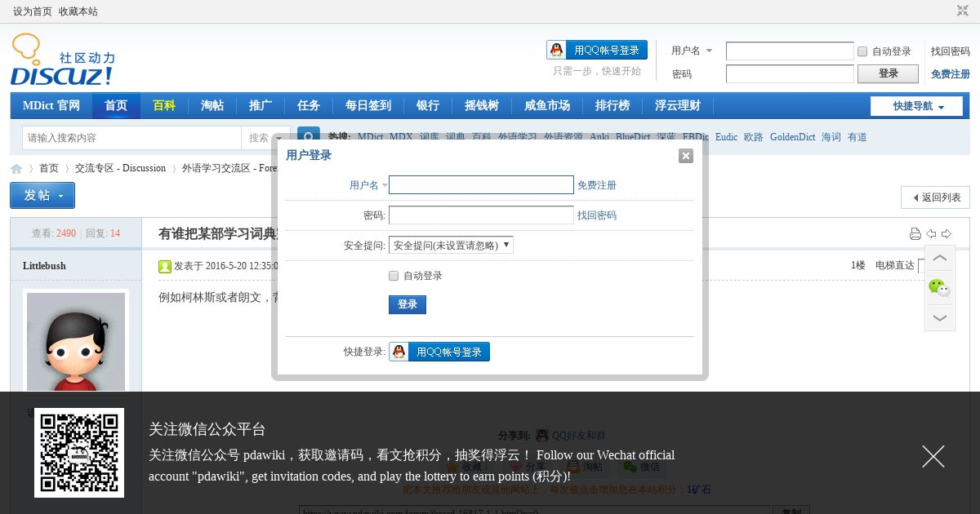The height and width of the screenshot is (514, 980).
Task: Open the 每日签到 navigation tab
Action: [x=368, y=106]
